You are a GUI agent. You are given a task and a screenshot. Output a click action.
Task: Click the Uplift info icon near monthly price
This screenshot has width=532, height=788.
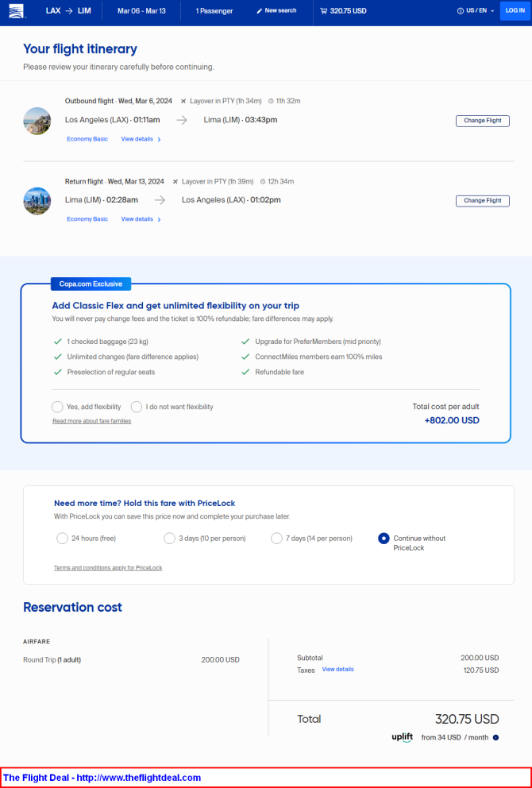click(495, 737)
